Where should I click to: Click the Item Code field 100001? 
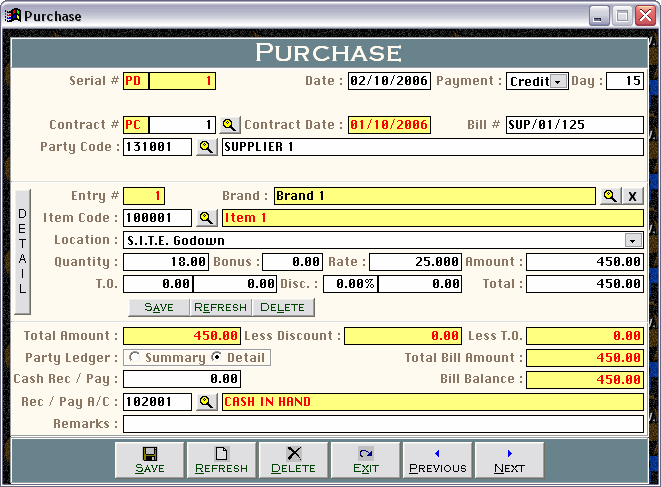point(157,218)
